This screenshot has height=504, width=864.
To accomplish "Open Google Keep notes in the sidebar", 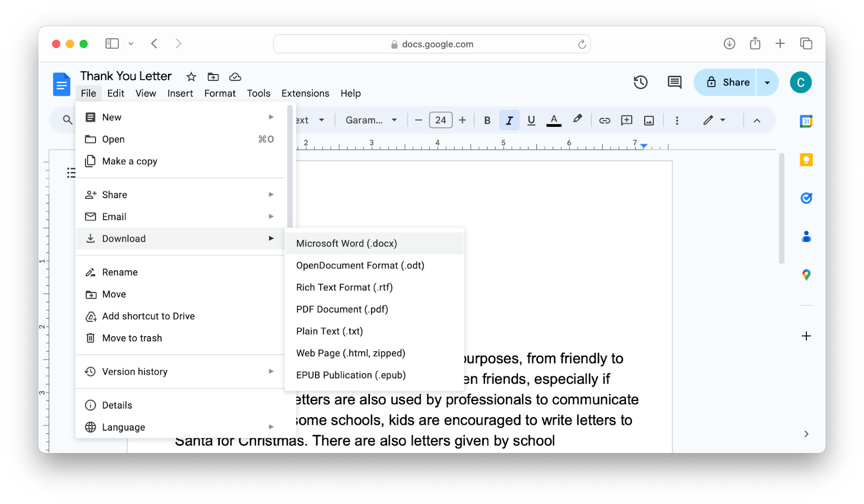I will click(x=806, y=159).
